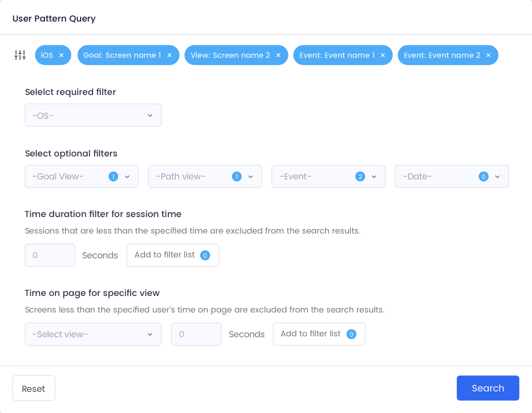Viewport: 532px width, 413px height.
Task: Open the Select view dropdown
Action: point(93,334)
